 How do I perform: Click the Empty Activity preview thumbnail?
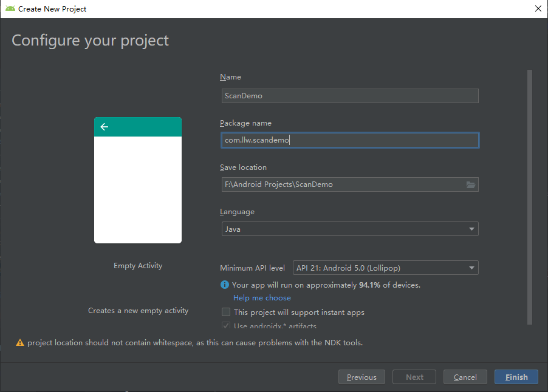[x=138, y=180]
